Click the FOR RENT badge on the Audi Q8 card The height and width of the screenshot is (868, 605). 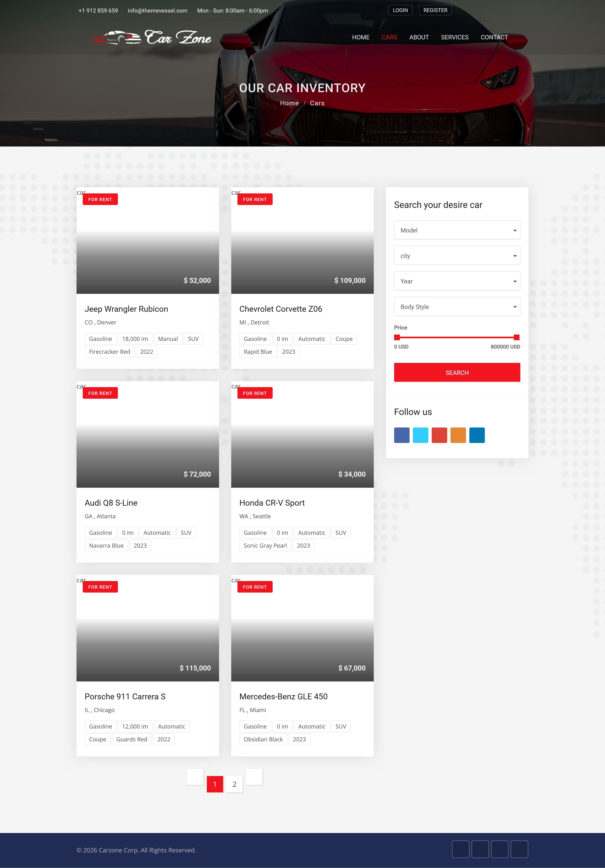100,393
